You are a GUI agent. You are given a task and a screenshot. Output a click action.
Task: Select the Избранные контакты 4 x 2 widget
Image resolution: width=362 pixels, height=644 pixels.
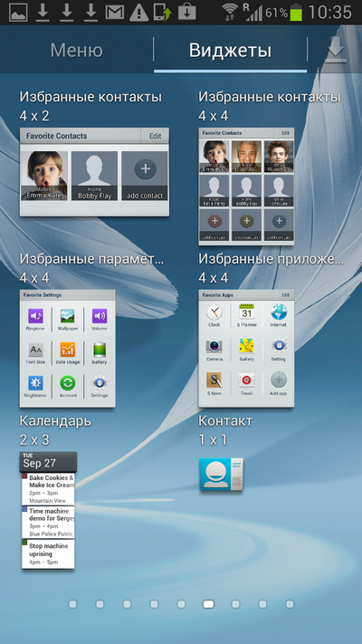tap(94, 172)
